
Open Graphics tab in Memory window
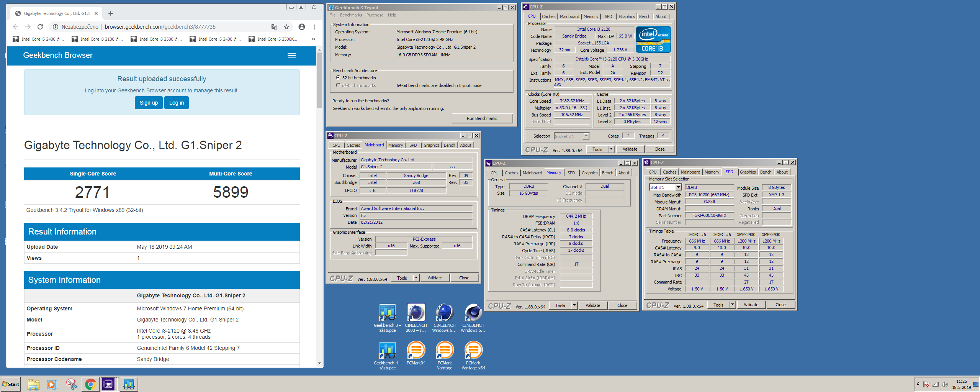tap(589, 173)
